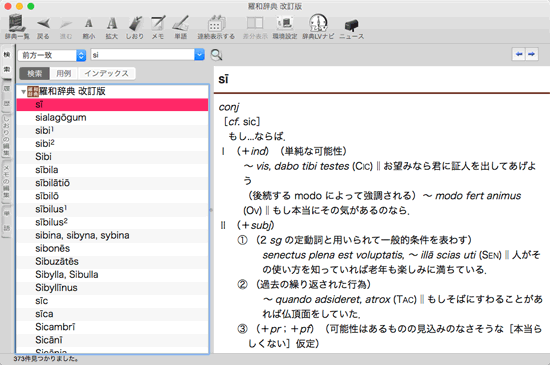The image size is (550, 365).
Task: Select the sibi² entry
Action: 112,144
